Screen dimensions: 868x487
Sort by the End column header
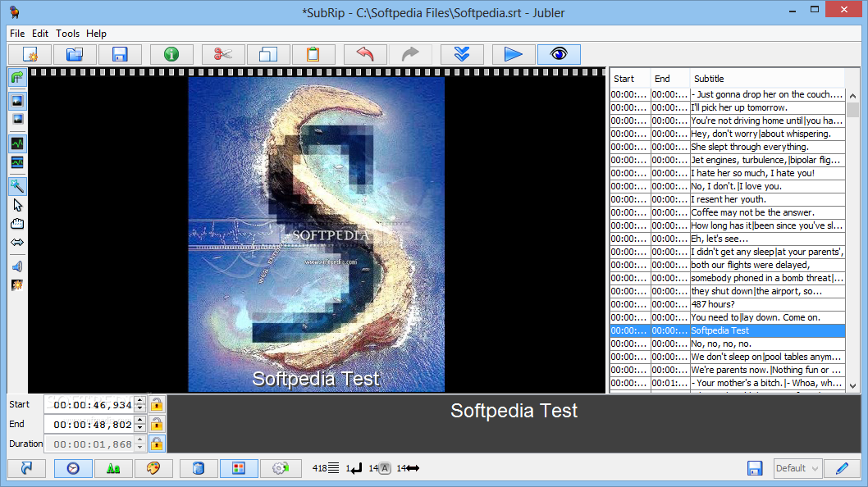(669, 79)
